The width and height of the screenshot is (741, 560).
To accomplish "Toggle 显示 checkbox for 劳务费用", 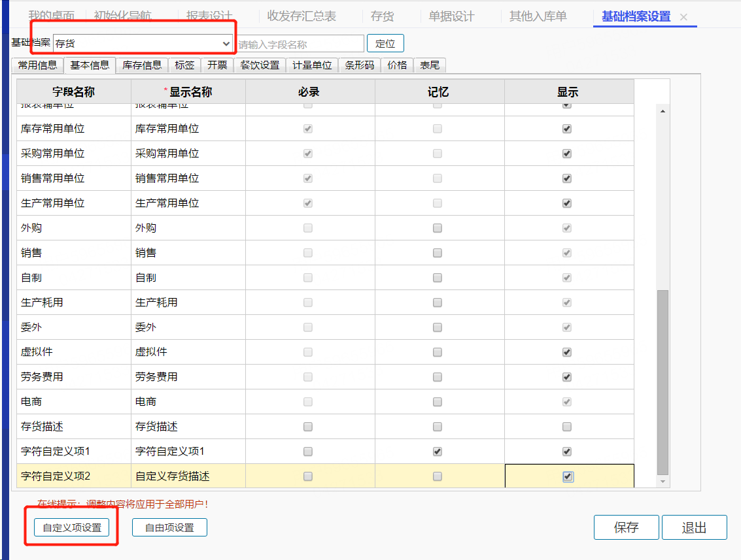I will click(567, 377).
